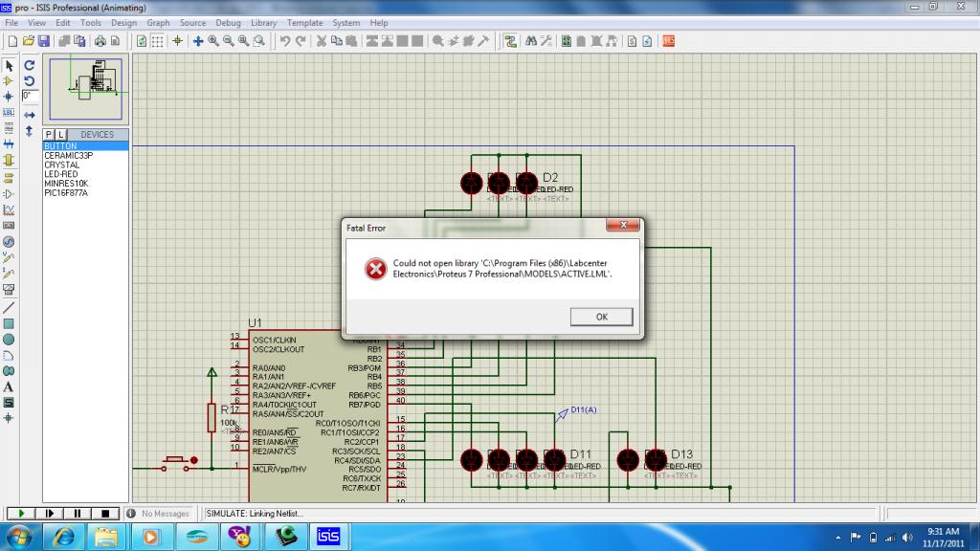The image size is (980, 551).
Task: Click the Y-mirror vertical flip icon
Action: (x=30, y=131)
